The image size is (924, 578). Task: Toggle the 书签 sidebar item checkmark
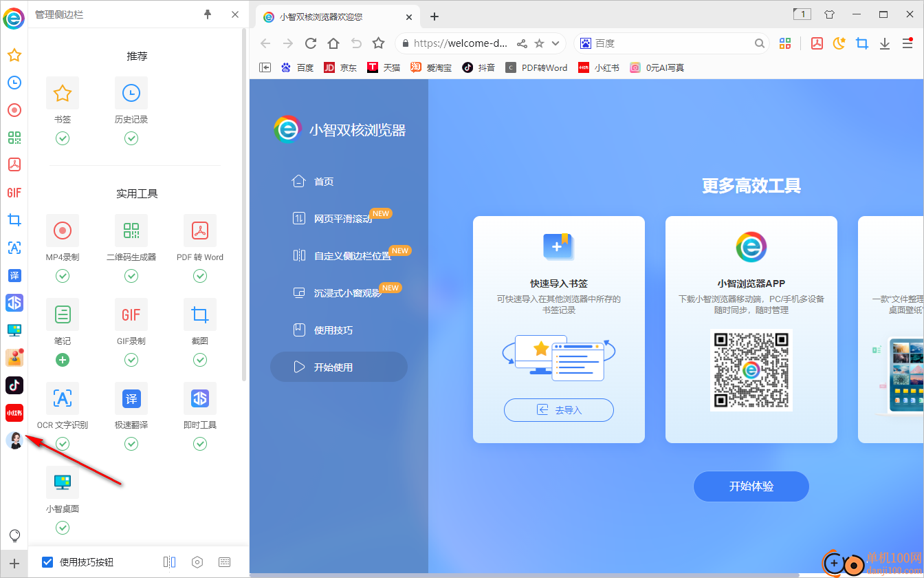(63, 138)
